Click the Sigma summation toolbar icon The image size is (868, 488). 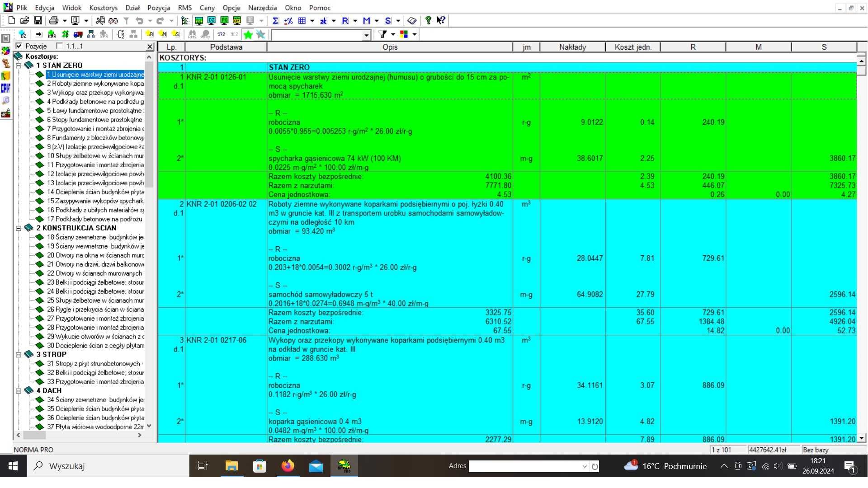pyautogui.click(x=275, y=21)
